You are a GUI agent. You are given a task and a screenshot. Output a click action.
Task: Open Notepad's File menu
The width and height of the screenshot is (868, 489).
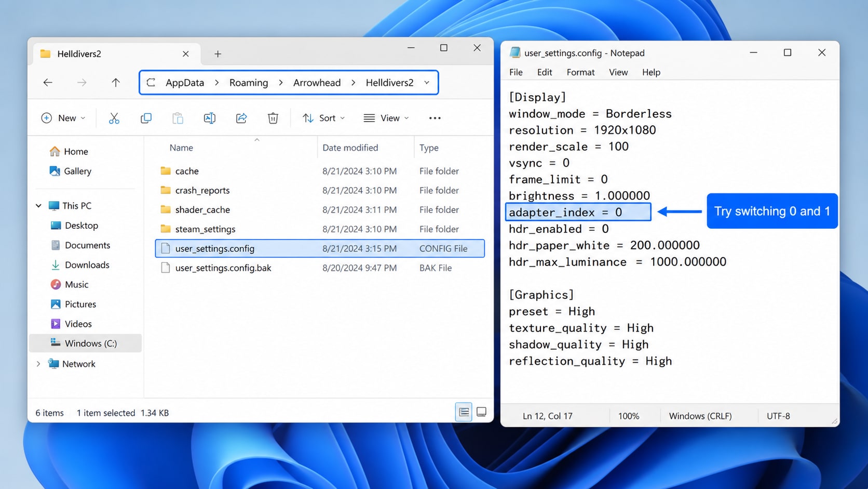pyautogui.click(x=516, y=72)
